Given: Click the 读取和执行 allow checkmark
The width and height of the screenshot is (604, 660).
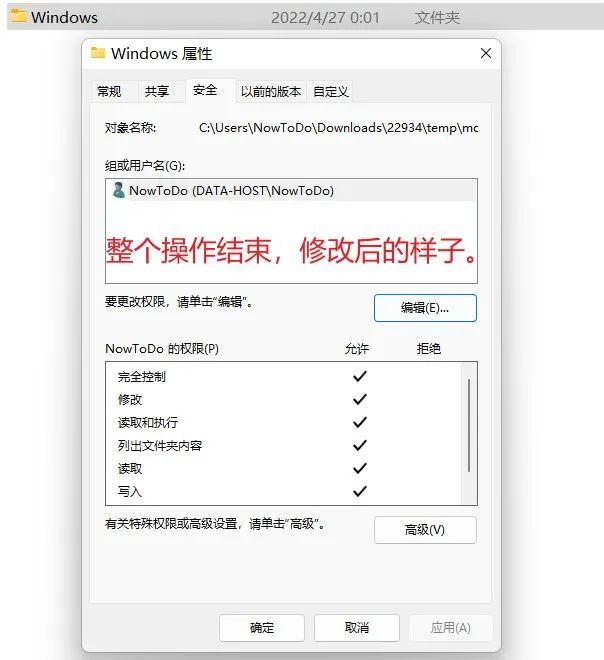Looking at the screenshot, I should pos(359,422).
